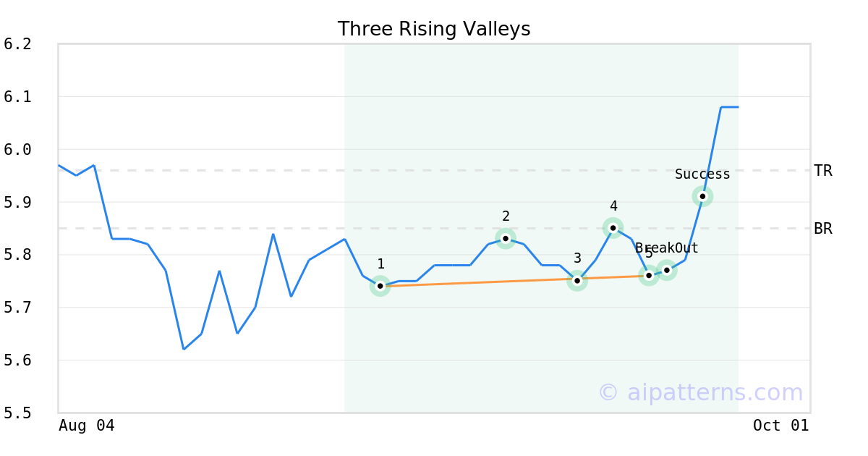Click valley marker point 1
Image resolution: width=868 pixels, height=456 pixels.
pyautogui.click(x=380, y=286)
